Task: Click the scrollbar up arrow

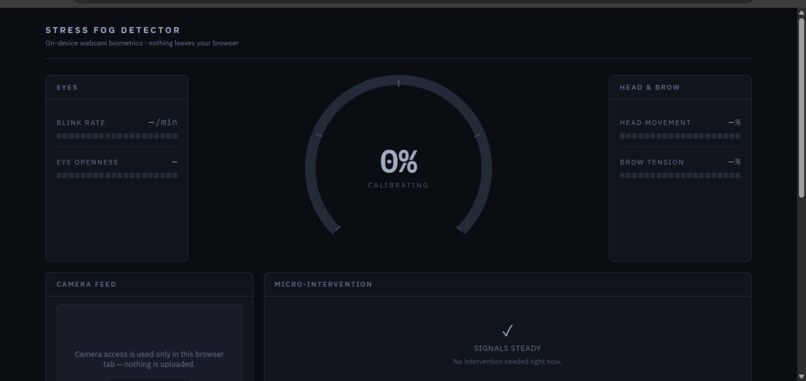Action: pos(801,12)
